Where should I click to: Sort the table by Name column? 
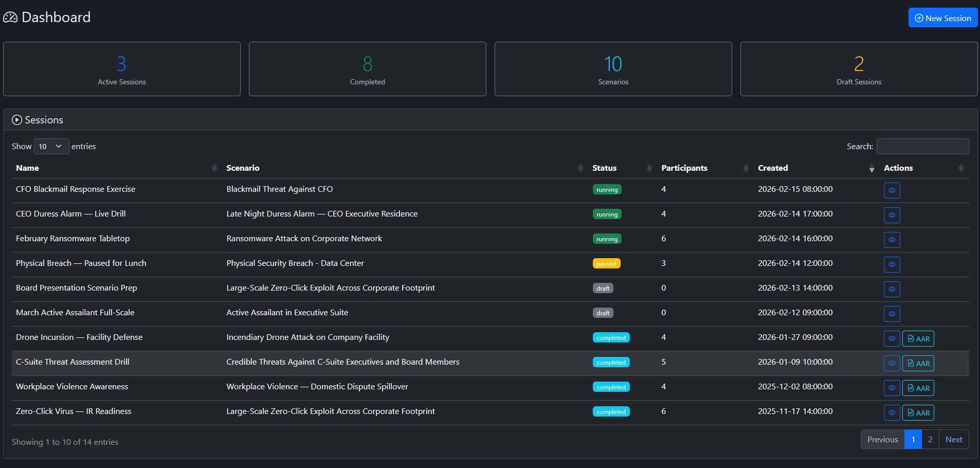click(28, 168)
